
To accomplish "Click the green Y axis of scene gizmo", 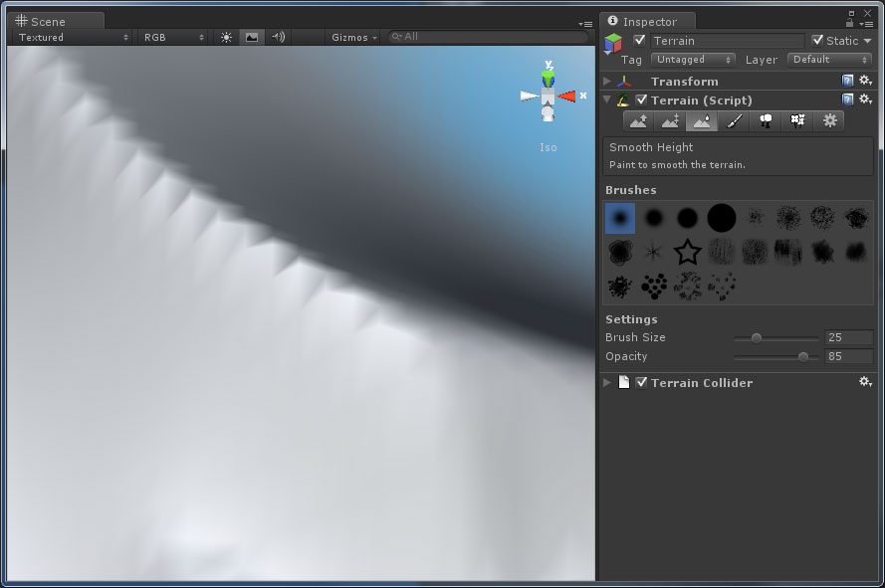I will click(549, 78).
